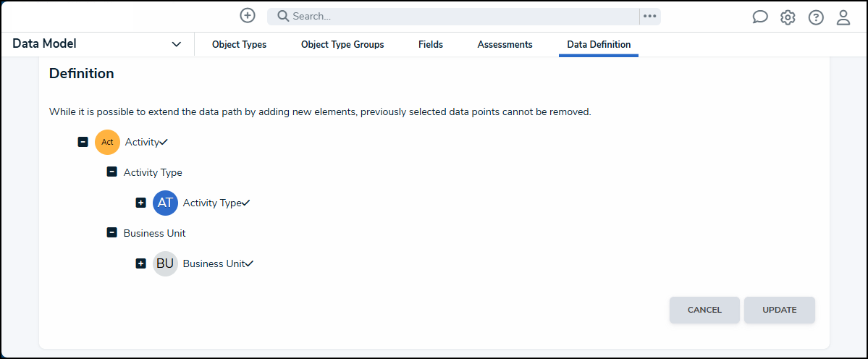Open the chat bubble communications icon
Viewport: 868px width, 359px height.
click(760, 17)
